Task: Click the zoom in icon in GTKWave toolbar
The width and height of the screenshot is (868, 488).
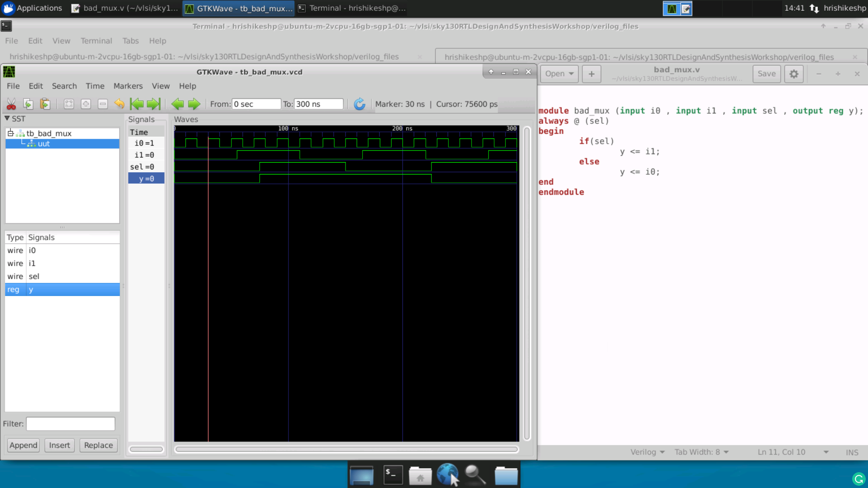Action: point(86,104)
